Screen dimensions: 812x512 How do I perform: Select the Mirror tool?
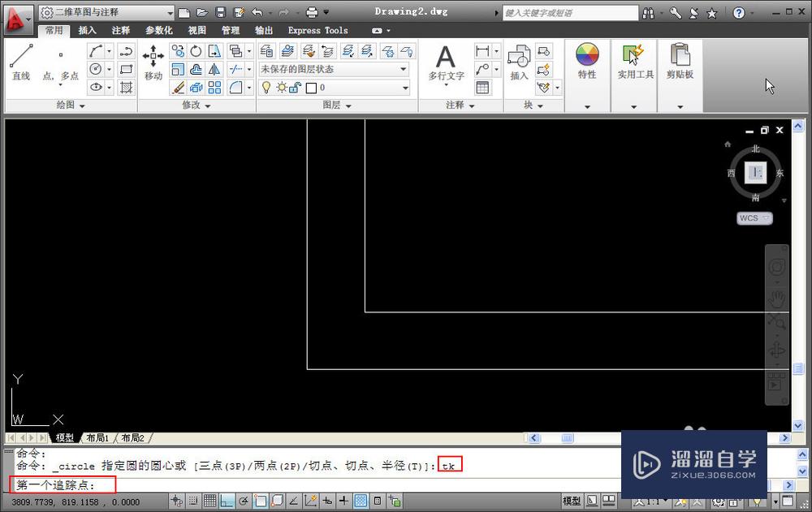(214, 69)
